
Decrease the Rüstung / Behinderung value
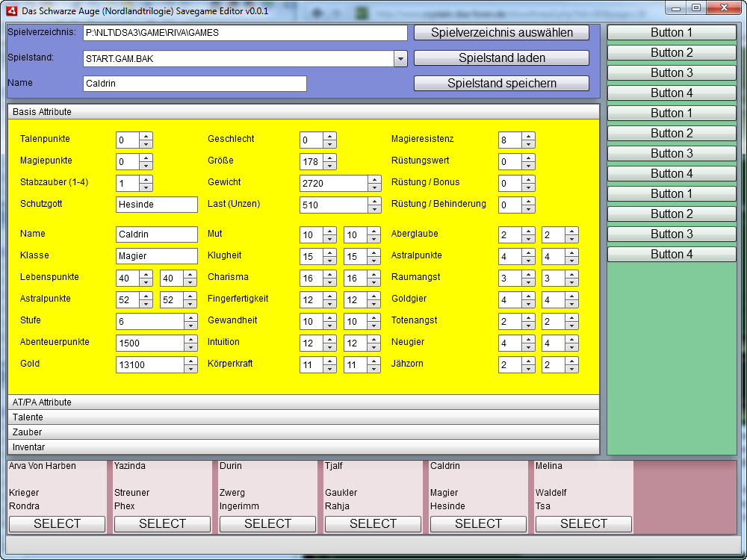click(528, 209)
